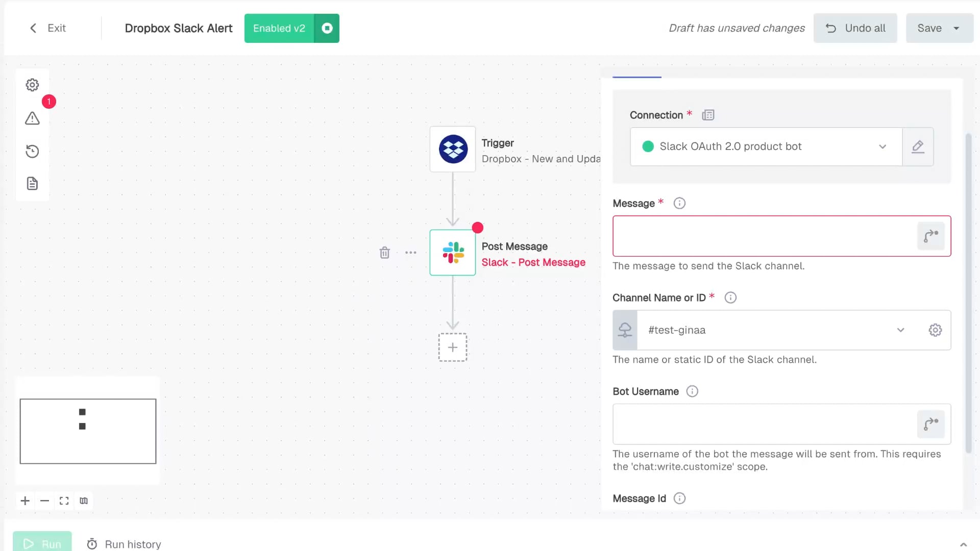
Task: Select the Slack Post Message step icon
Action: tap(453, 253)
